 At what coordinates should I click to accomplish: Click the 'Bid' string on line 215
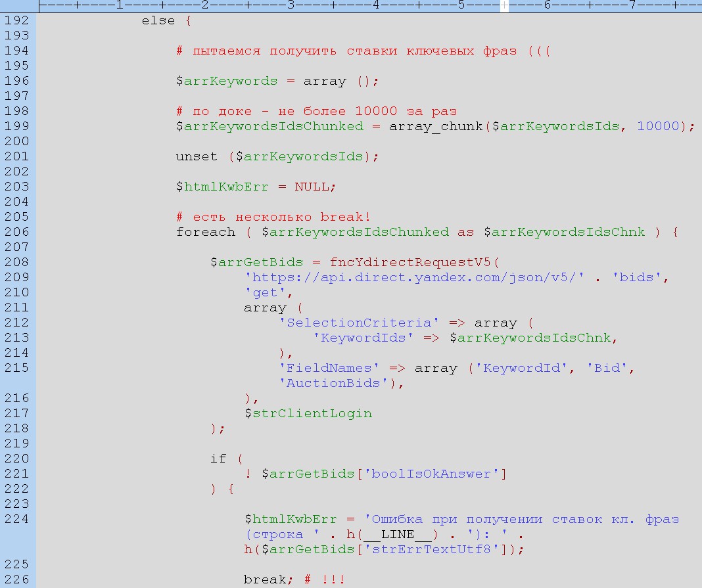607,368
